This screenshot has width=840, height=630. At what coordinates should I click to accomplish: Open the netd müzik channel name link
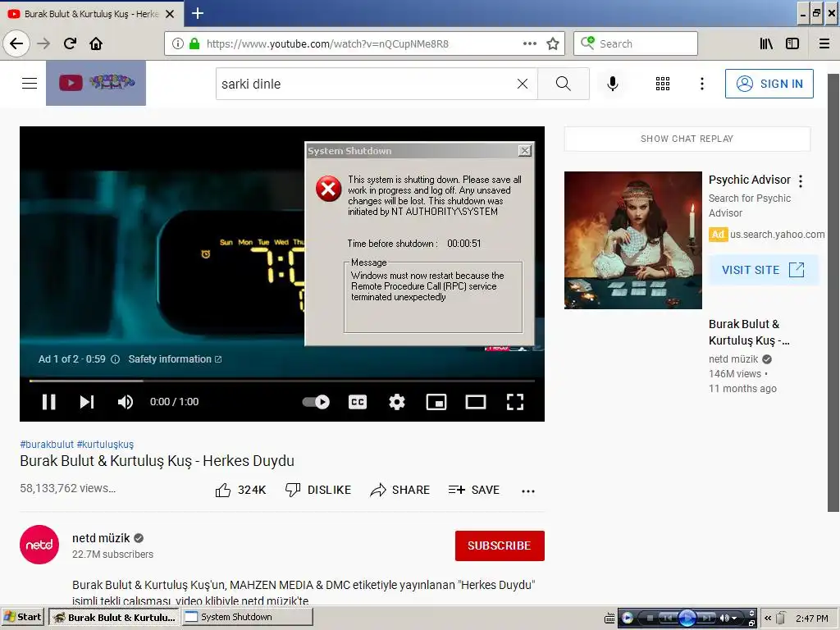(x=101, y=538)
